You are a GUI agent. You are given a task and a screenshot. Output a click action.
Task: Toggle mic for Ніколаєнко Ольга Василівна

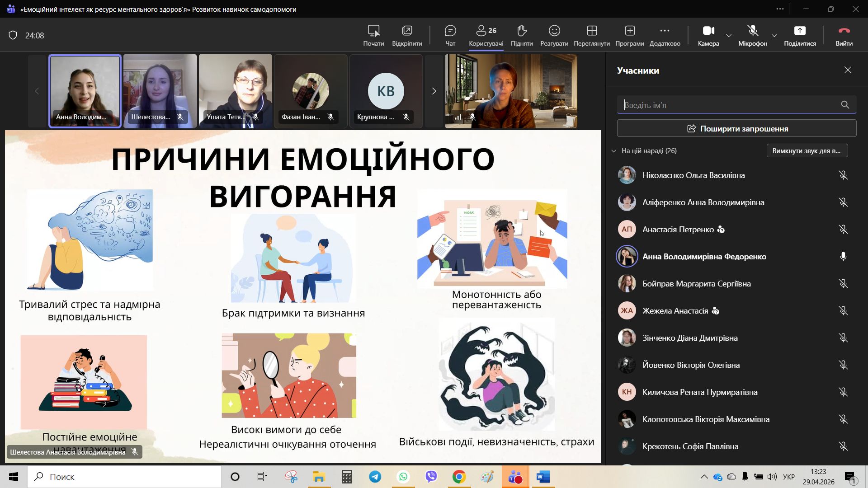[x=843, y=175]
